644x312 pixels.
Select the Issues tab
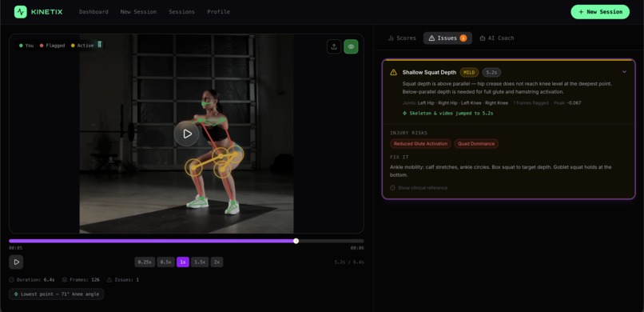pos(447,38)
